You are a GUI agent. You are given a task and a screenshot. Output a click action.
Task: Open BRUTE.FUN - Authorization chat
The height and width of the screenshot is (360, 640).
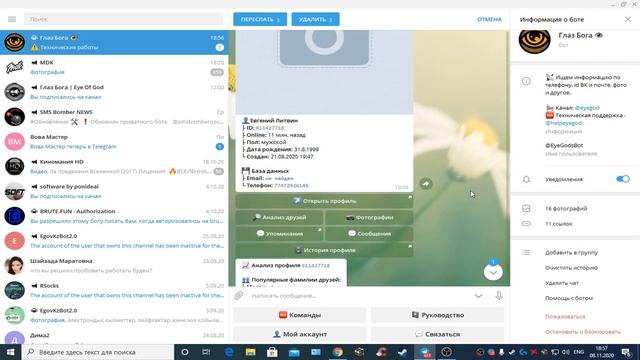tap(114, 216)
